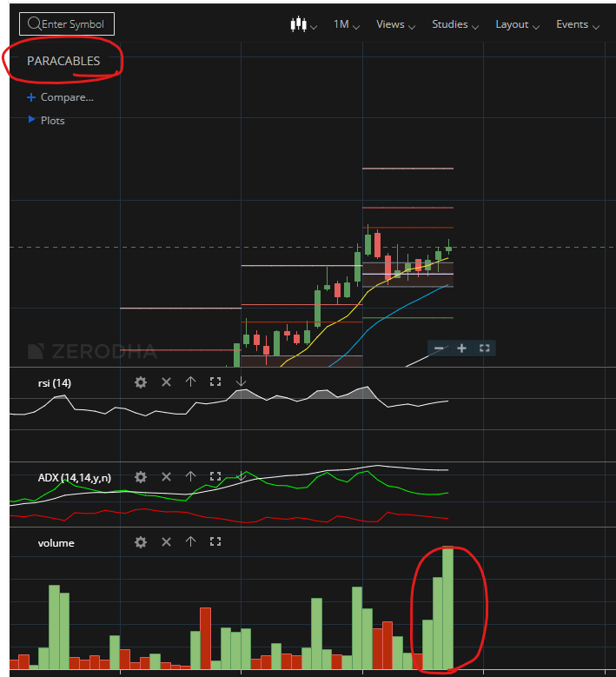Open ADX settings gear
The image size is (616, 677).
(x=140, y=476)
